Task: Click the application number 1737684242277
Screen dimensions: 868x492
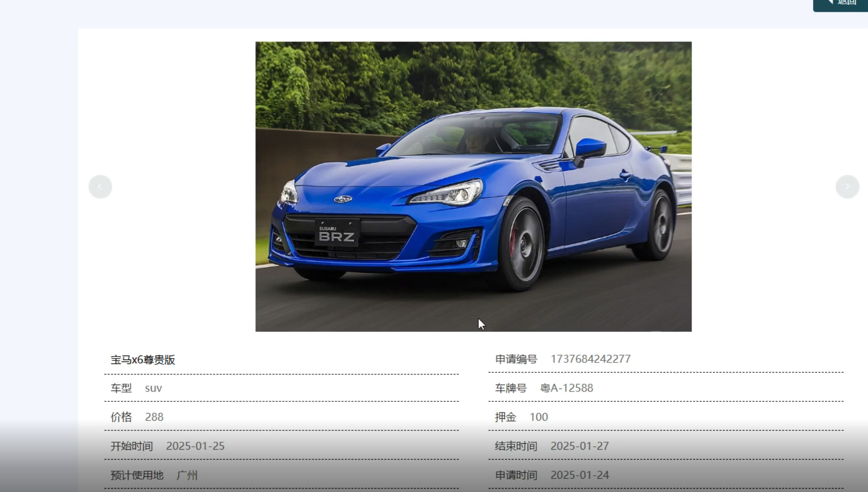Action: point(590,359)
